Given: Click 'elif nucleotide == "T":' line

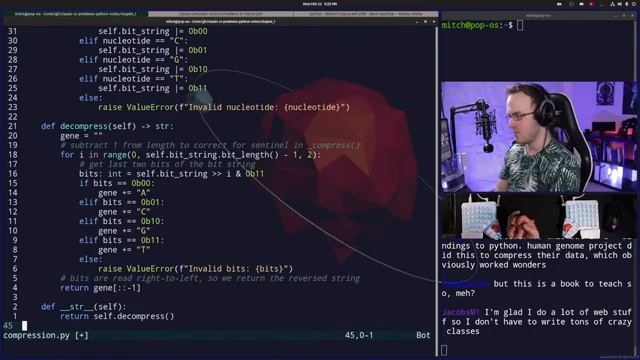Looking at the screenshot, I should pyautogui.click(x=133, y=79).
